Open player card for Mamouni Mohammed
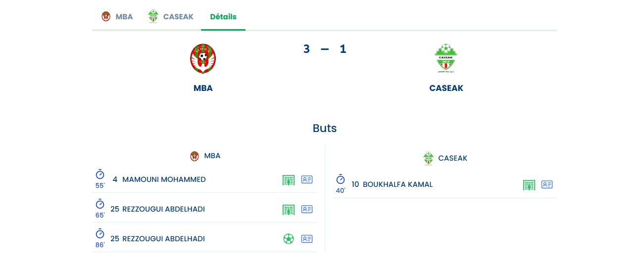 click(307, 180)
